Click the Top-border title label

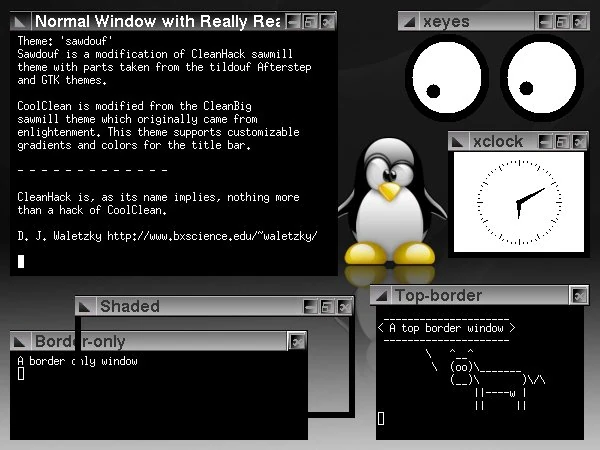point(439,295)
